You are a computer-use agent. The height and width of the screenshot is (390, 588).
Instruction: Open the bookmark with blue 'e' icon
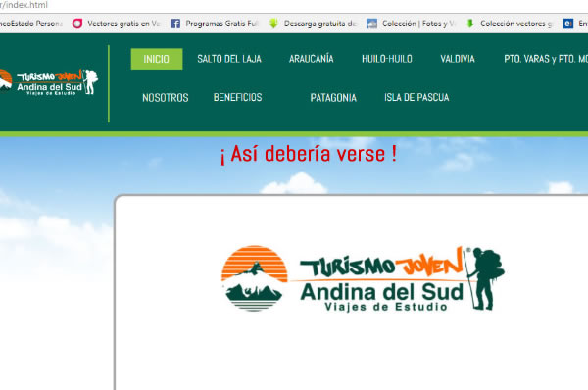click(x=568, y=24)
